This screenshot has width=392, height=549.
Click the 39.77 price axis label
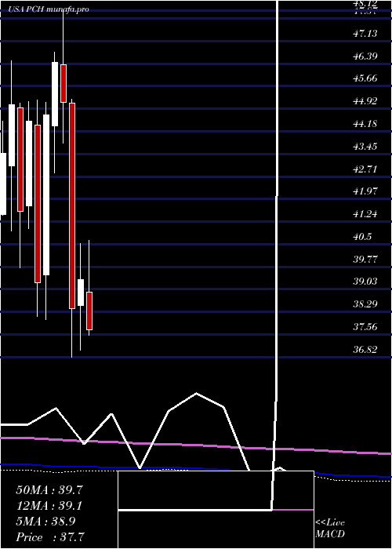(x=365, y=259)
